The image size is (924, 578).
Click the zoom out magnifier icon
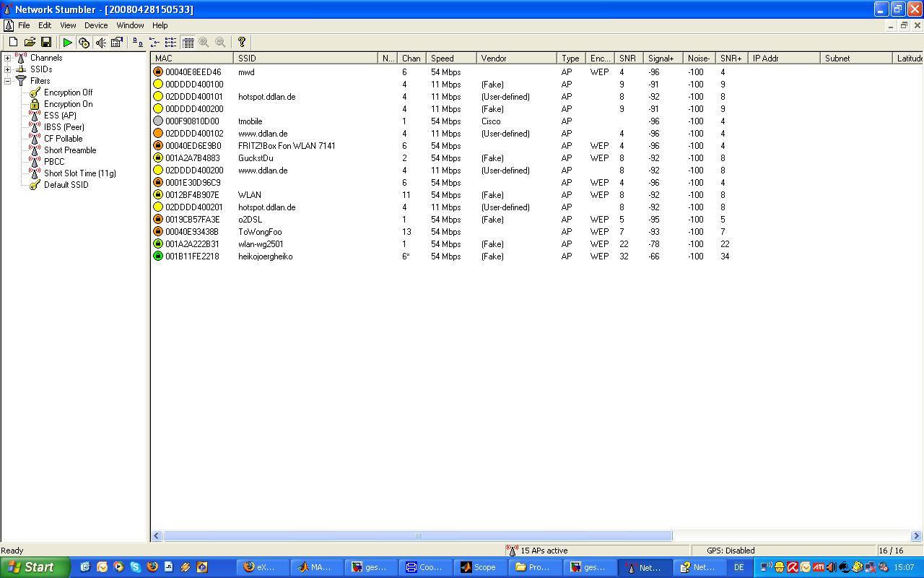(x=221, y=43)
